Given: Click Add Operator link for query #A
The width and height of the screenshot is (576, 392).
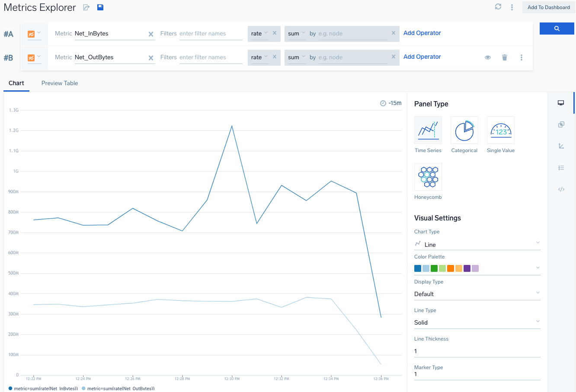Looking at the screenshot, I should click(422, 33).
